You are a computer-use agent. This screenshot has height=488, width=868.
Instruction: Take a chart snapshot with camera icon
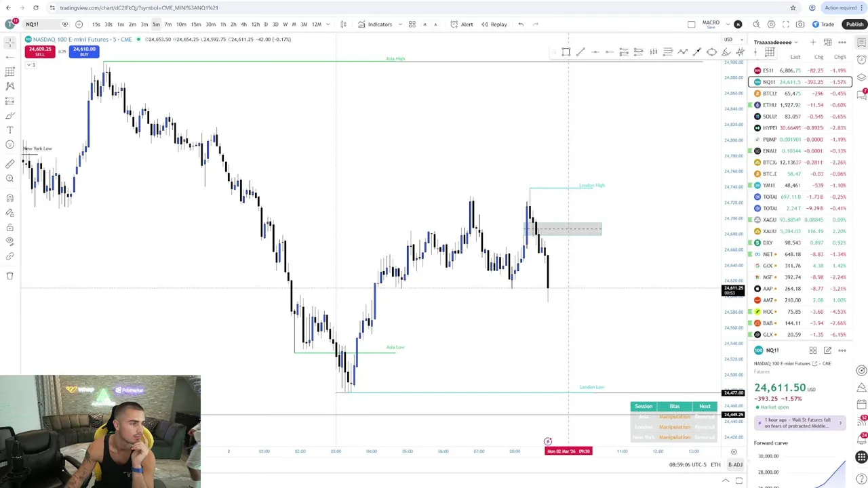pos(801,24)
